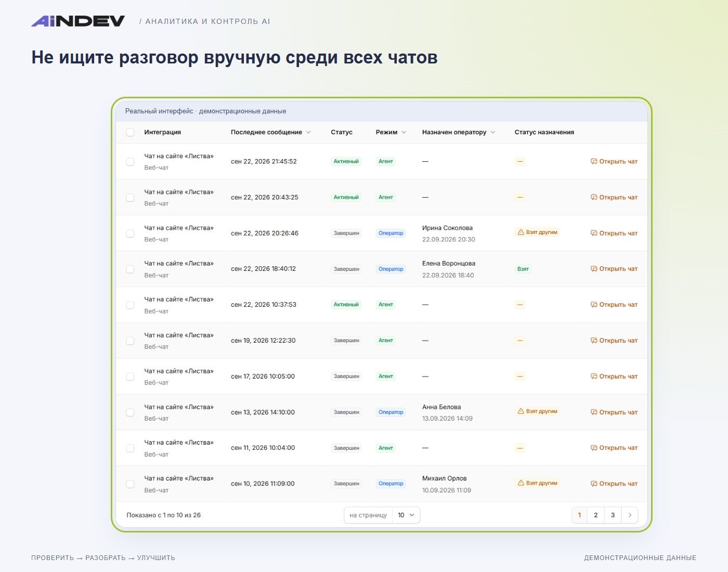The height and width of the screenshot is (572, 728).
Task: Go to page 1 of pagination
Action: [x=579, y=515]
